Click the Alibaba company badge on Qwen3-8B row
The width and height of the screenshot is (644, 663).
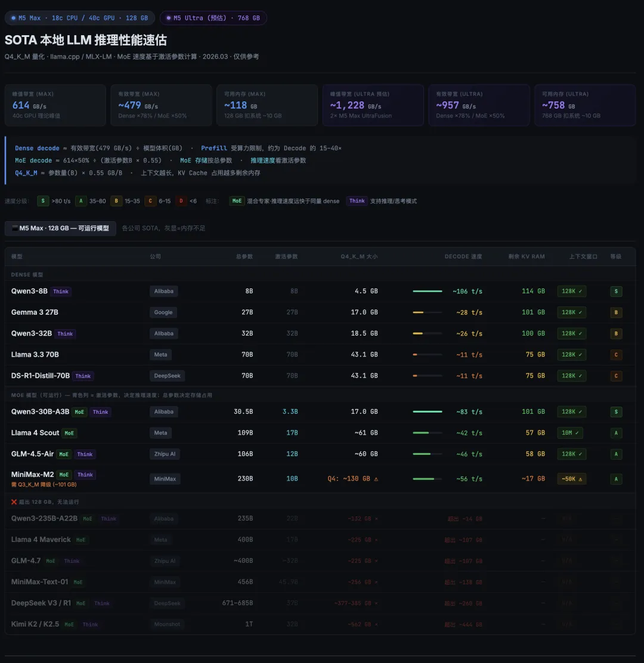(x=163, y=291)
